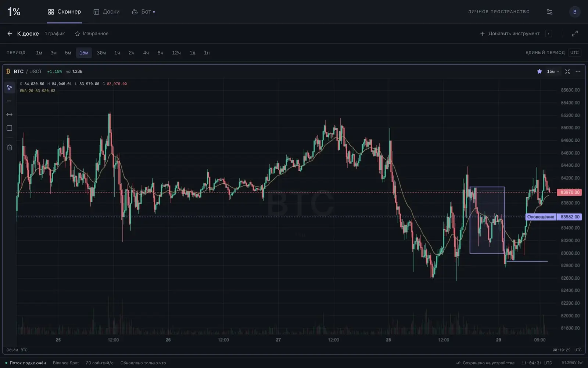
Task: Click the 83582.00 alert price tag
Action: tap(570, 217)
